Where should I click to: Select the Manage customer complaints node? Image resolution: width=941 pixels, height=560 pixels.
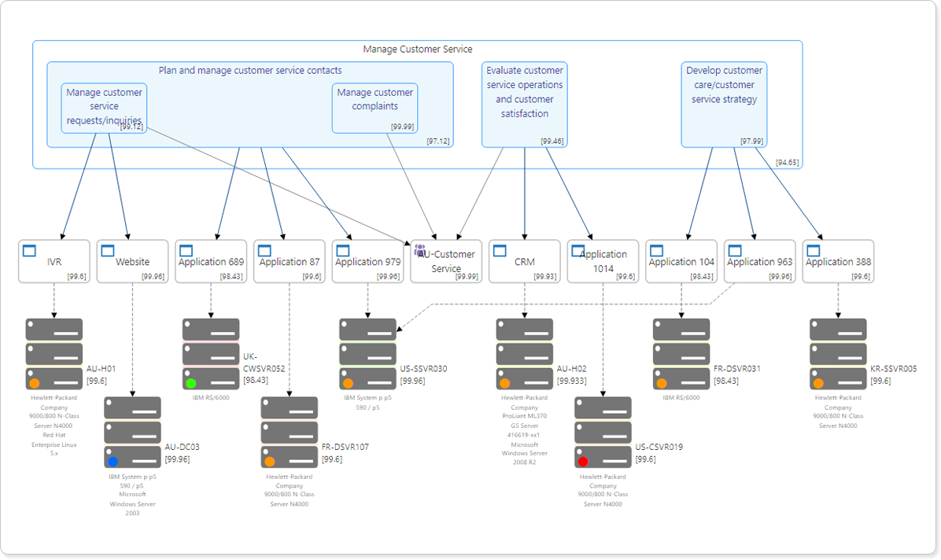coord(375,106)
